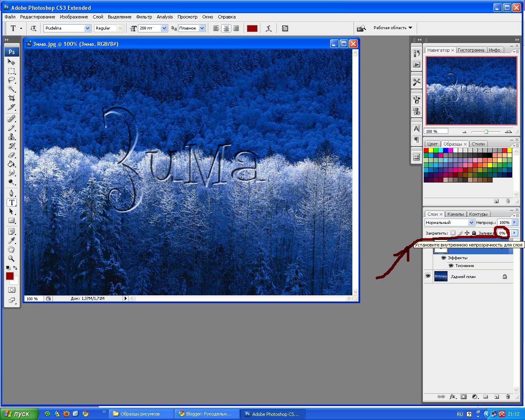Hide the Тиснение effect eye

(451, 266)
